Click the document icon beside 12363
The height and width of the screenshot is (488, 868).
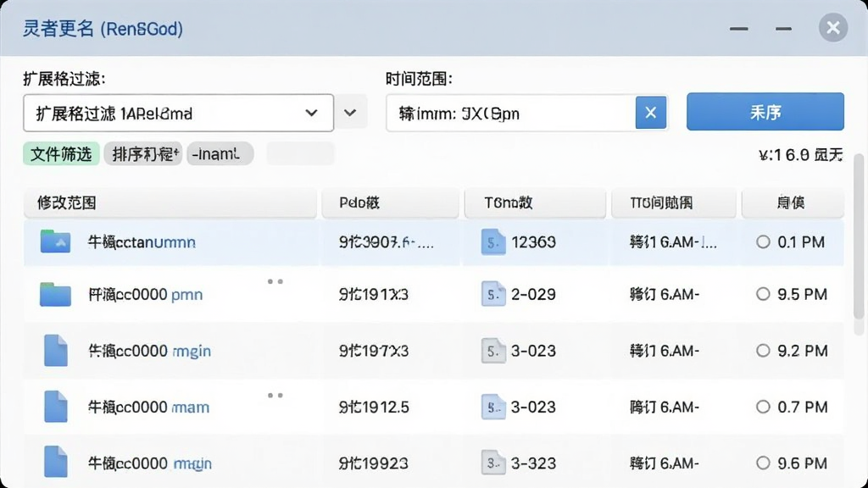493,241
